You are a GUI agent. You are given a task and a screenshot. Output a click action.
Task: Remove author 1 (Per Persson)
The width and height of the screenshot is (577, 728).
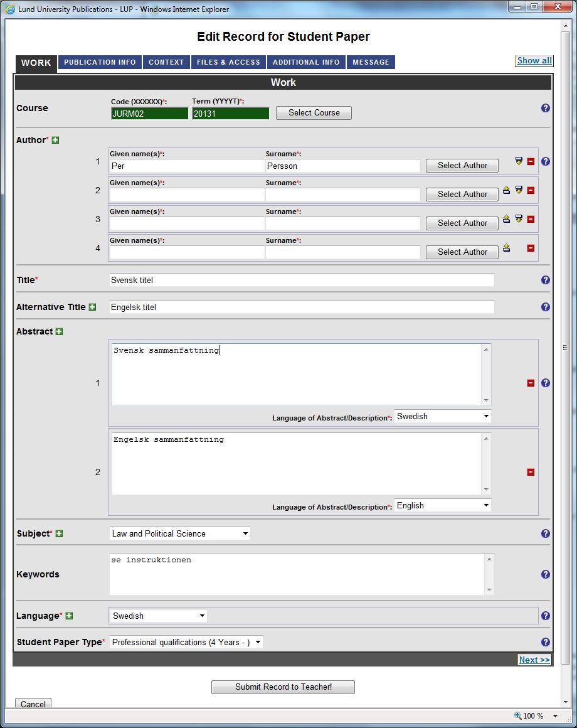click(531, 161)
